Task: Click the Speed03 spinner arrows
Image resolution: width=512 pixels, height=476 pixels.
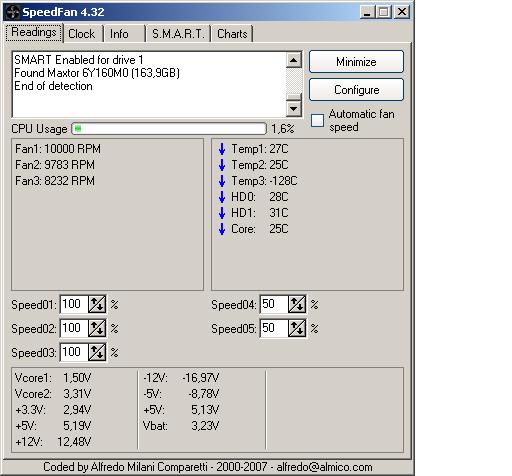Action: click(97, 352)
